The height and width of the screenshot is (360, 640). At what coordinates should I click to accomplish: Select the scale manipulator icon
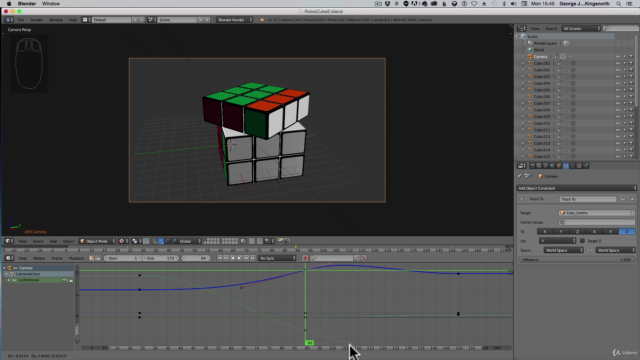(174, 241)
